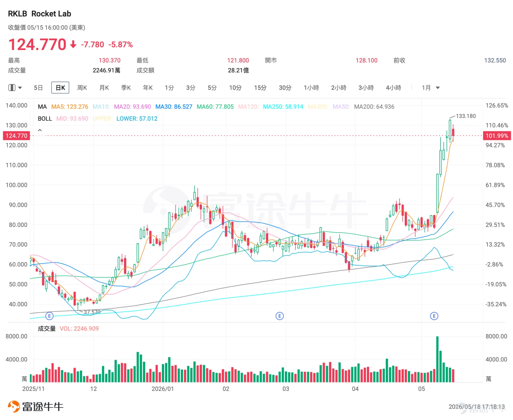Click the earnings E marker in May
Image resolution: width=513 pixels, height=420 pixels.
(434, 316)
